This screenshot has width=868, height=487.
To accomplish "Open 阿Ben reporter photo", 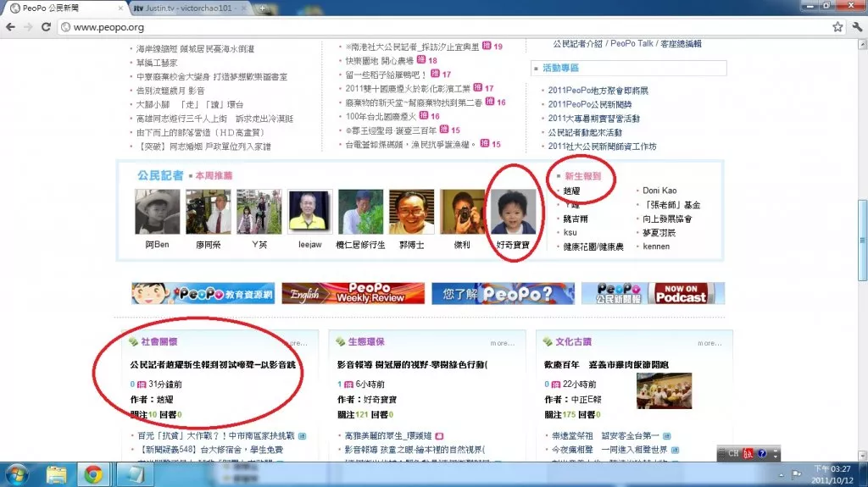I will [157, 212].
